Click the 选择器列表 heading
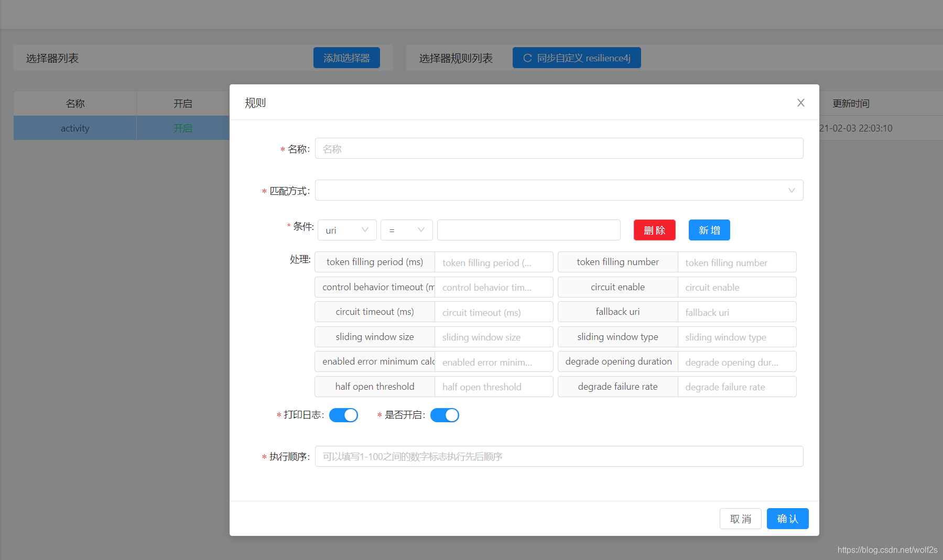The image size is (943, 560). [x=52, y=58]
